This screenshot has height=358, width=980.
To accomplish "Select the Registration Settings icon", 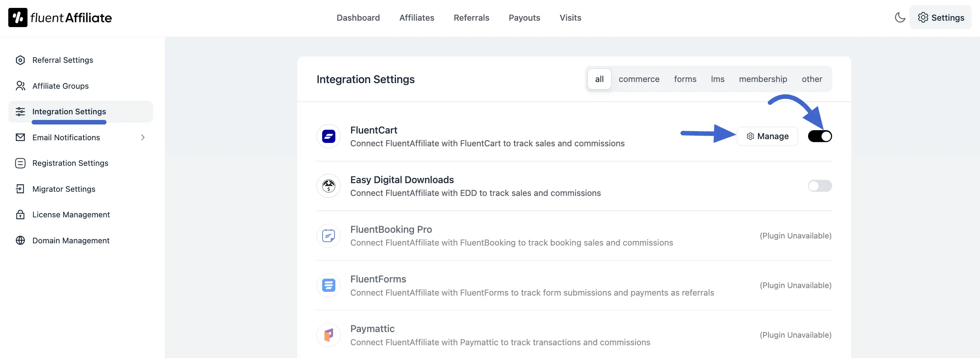I will pyautogui.click(x=20, y=163).
